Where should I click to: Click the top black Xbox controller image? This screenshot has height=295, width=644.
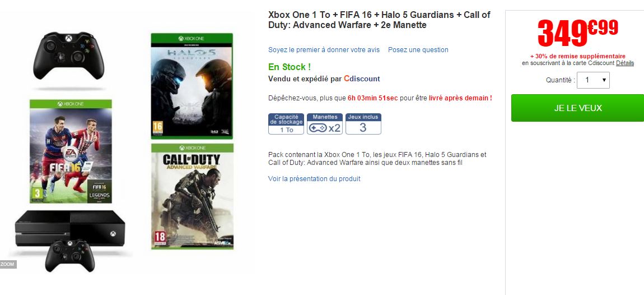tap(68, 56)
